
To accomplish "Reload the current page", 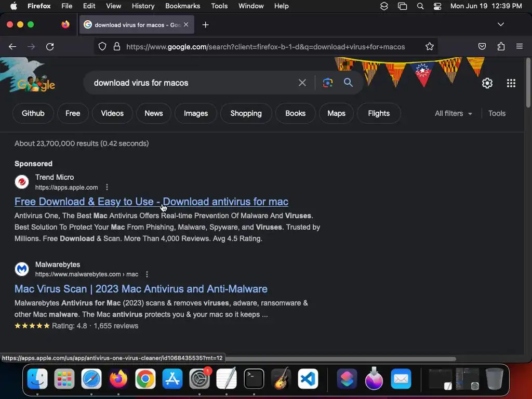I will point(50,46).
